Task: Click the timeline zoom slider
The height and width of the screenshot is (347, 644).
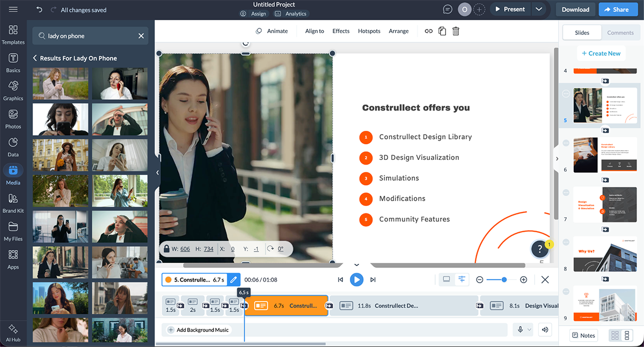Action: 502,279
